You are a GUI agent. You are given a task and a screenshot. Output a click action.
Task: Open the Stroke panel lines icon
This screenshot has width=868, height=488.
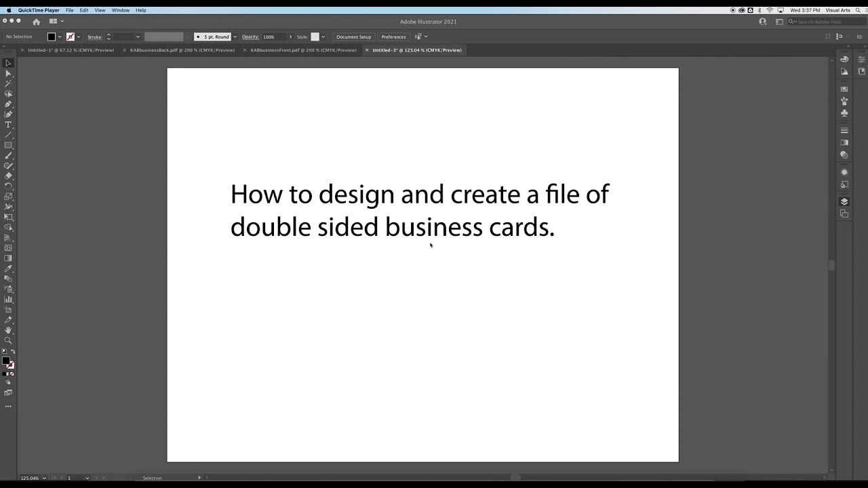(x=844, y=130)
